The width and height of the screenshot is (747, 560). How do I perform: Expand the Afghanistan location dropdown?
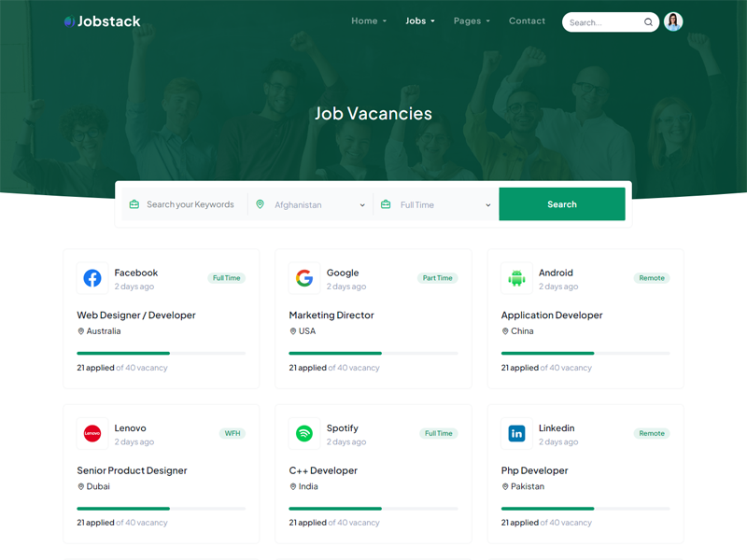[310, 204]
